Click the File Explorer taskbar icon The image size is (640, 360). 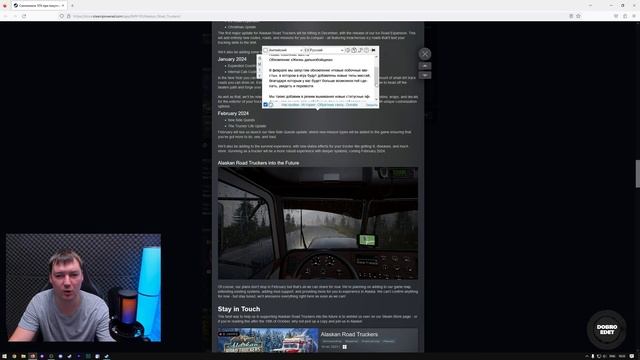click(23, 356)
